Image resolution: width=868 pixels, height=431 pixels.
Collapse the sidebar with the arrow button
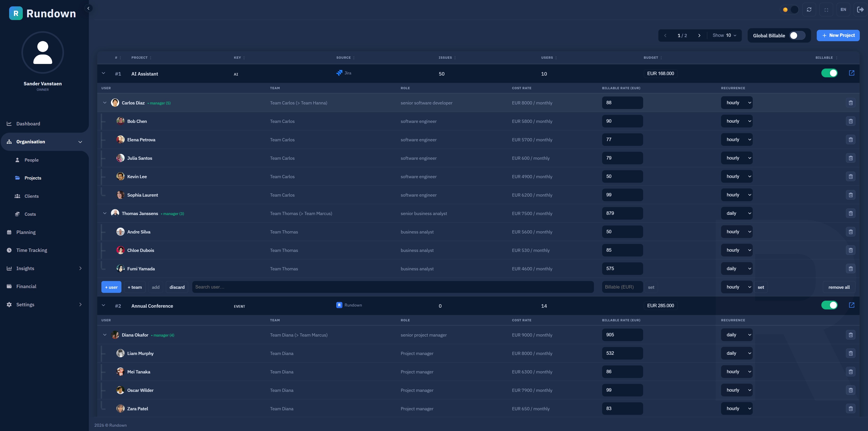tap(88, 8)
